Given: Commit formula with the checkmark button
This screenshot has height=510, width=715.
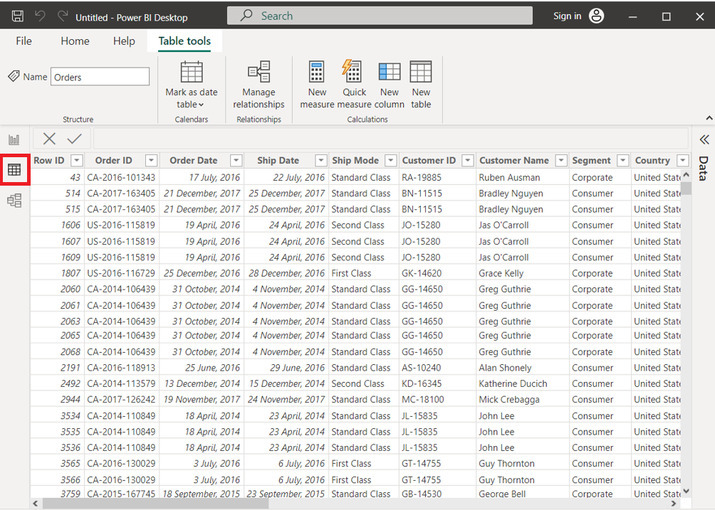Looking at the screenshot, I should (75, 139).
